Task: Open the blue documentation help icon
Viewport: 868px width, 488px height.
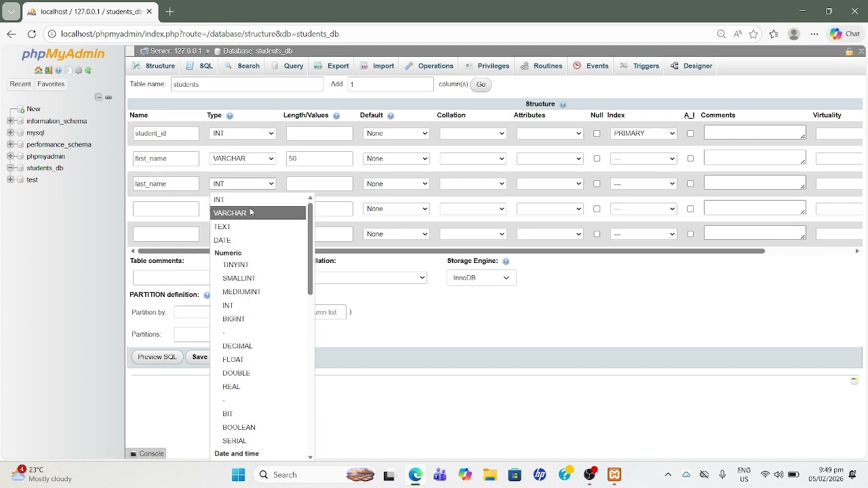Action: (58, 70)
